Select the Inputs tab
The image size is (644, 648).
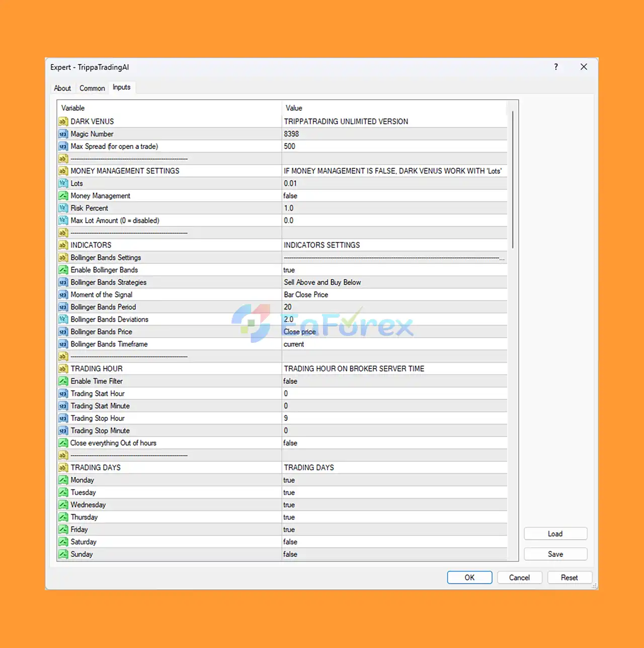122,87
